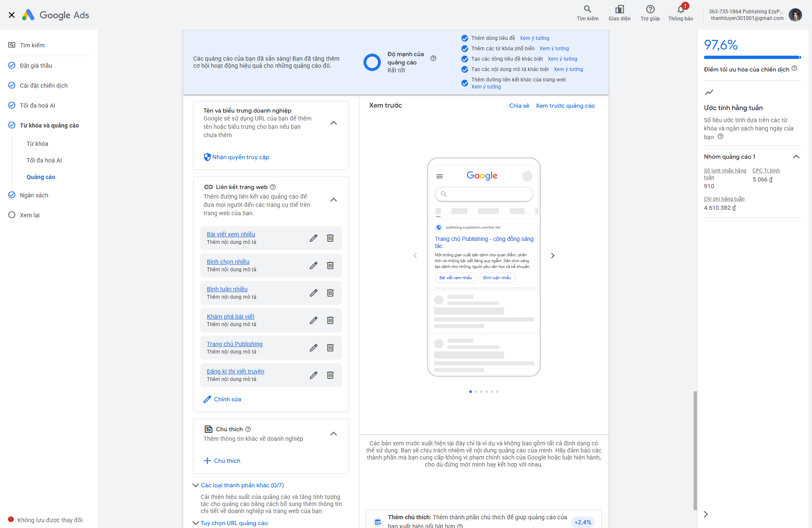Image resolution: width=812 pixels, height=528 pixels.
Task: Go to Tối đa hoá AI main step
Action: point(37,106)
